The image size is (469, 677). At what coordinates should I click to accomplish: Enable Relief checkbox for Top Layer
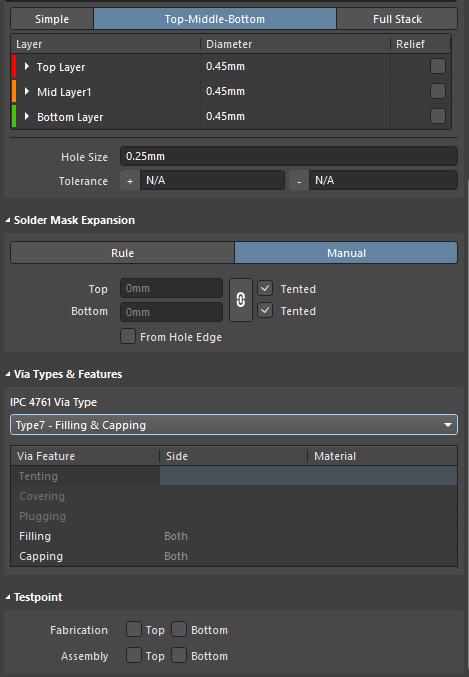pyautogui.click(x=437, y=66)
